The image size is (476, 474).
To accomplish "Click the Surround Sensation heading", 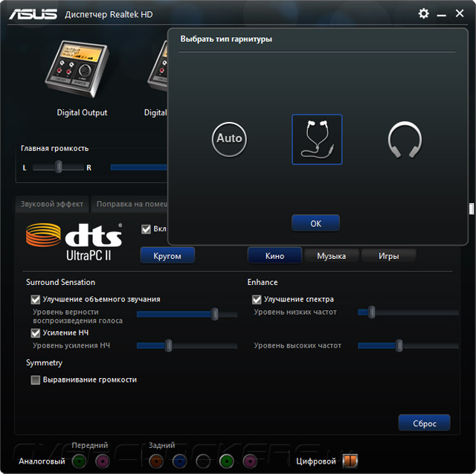I will click(x=60, y=282).
